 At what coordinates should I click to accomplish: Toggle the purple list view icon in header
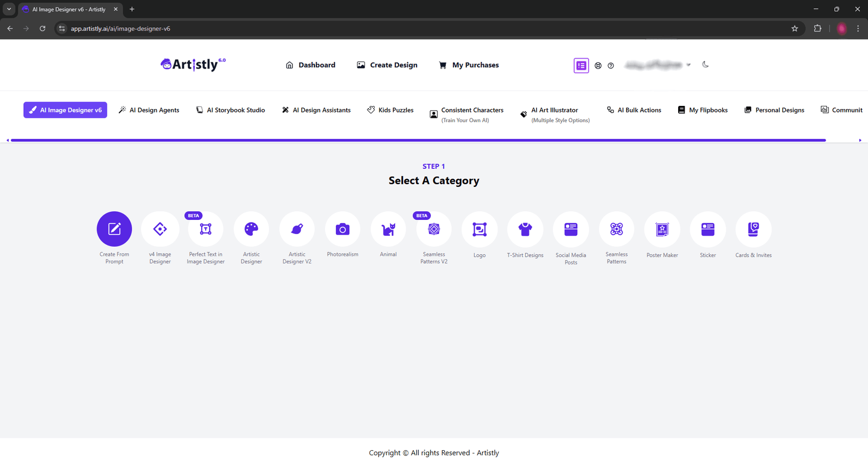pos(581,66)
